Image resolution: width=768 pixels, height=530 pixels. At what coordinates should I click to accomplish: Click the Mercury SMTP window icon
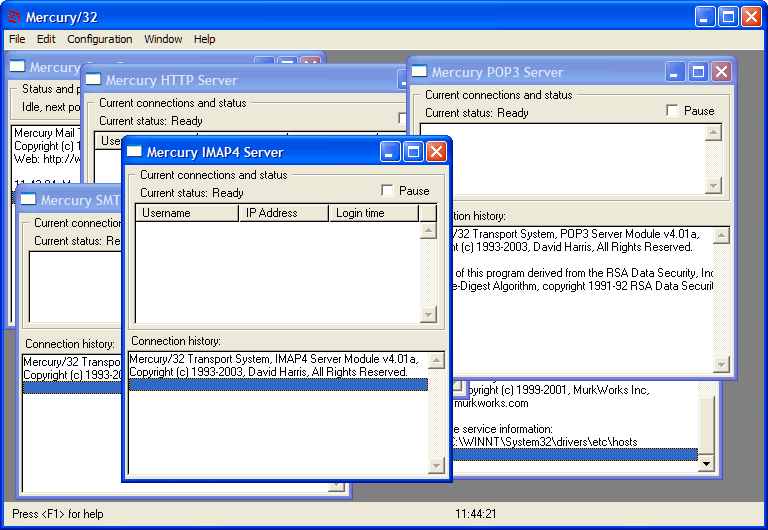click(28, 199)
